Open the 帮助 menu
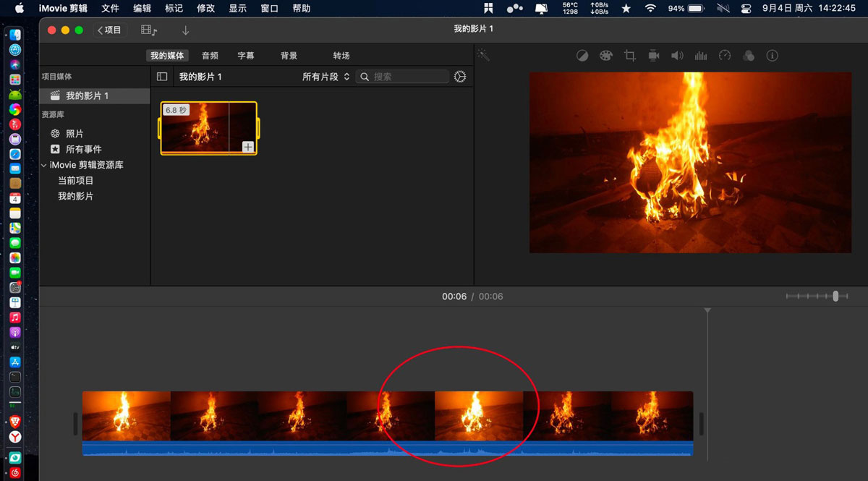Viewport: 868px width, 481px height. click(301, 9)
